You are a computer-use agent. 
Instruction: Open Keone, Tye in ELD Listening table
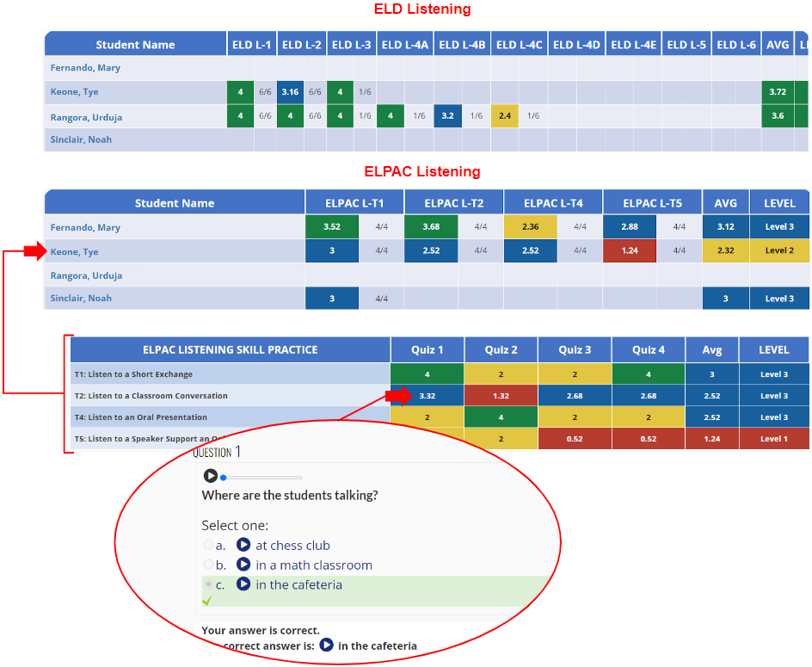click(x=74, y=92)
